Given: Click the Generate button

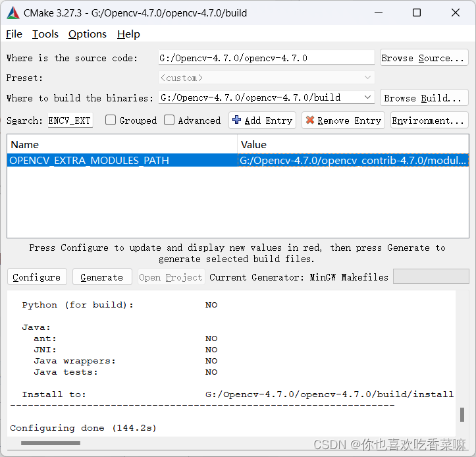Looking at the screenshot, I should click(102, 277).
